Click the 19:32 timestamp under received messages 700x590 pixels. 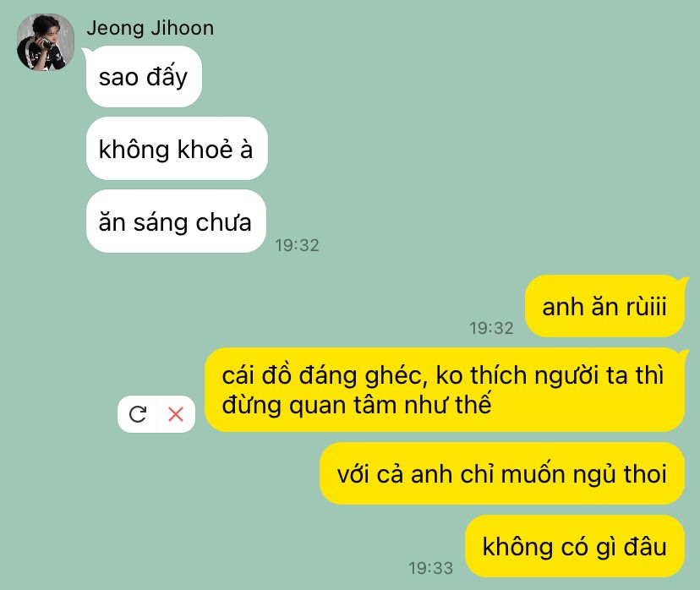click(x=297, y=245)
